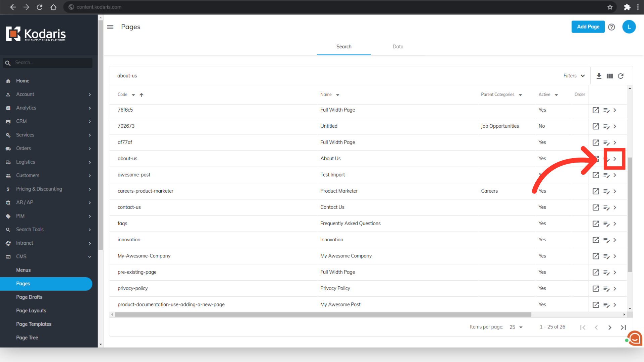Click the Add Page button
The height and width of the screenshot is (362, 644).
[588, 27]
